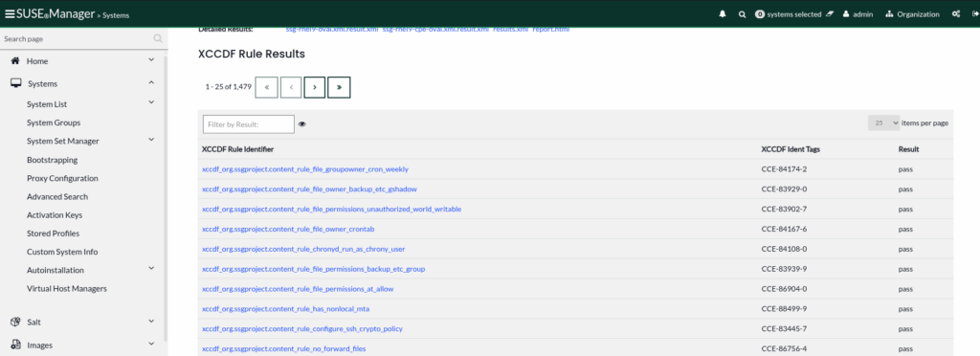Expand the Home menu chevron

(151, 60)
